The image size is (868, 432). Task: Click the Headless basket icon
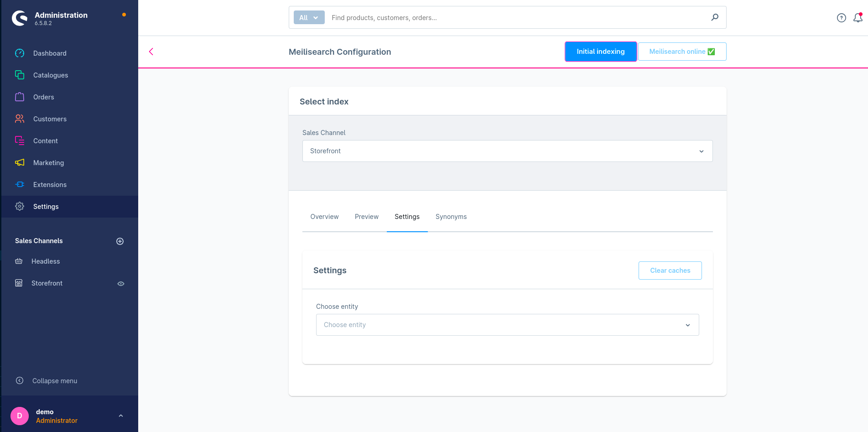[x=19, y=261]
